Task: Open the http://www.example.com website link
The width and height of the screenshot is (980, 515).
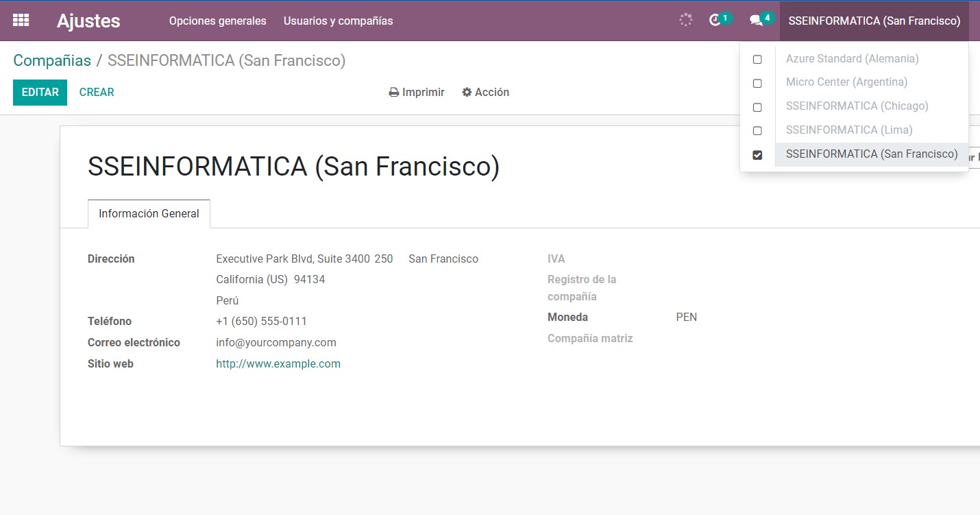Action: coord(278,363)
